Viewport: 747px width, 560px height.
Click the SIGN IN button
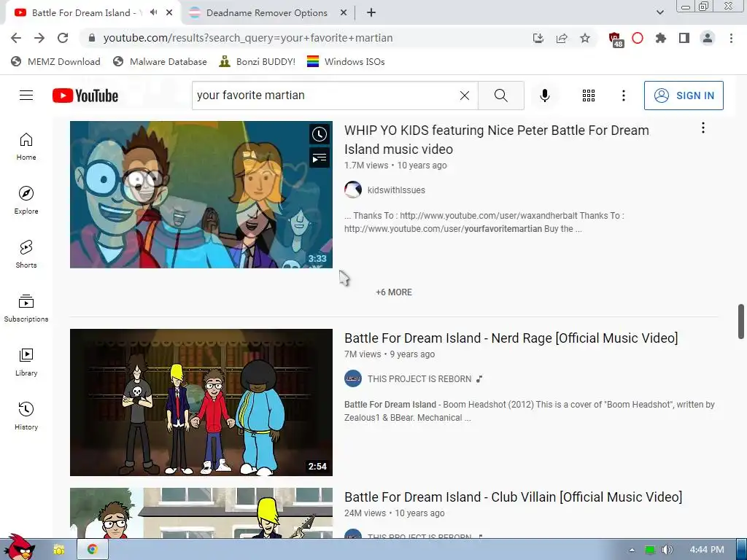tap(684, 96)
